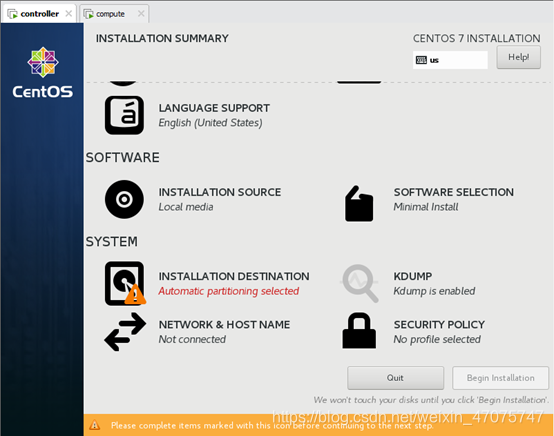Click 'Not connected' status text
The height and width of the screenshot is (436, 554).
[x=192, y=339]
